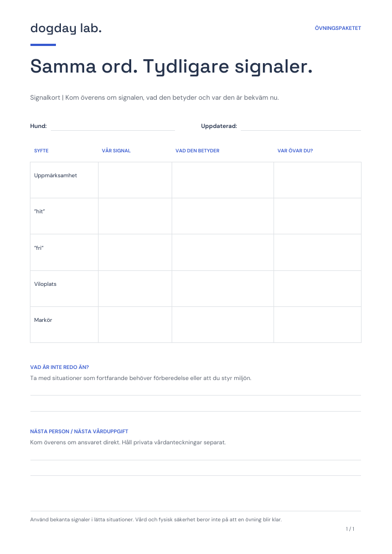
Task: Select the VÅR SIGNAL column header
Action: pyautogui.click(x=116, y=151)
